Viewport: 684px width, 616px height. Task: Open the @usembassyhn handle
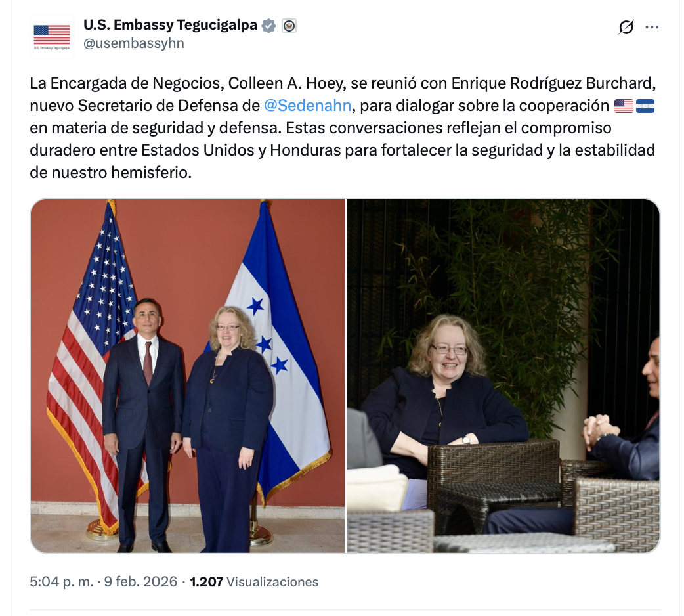coord(133,43)
